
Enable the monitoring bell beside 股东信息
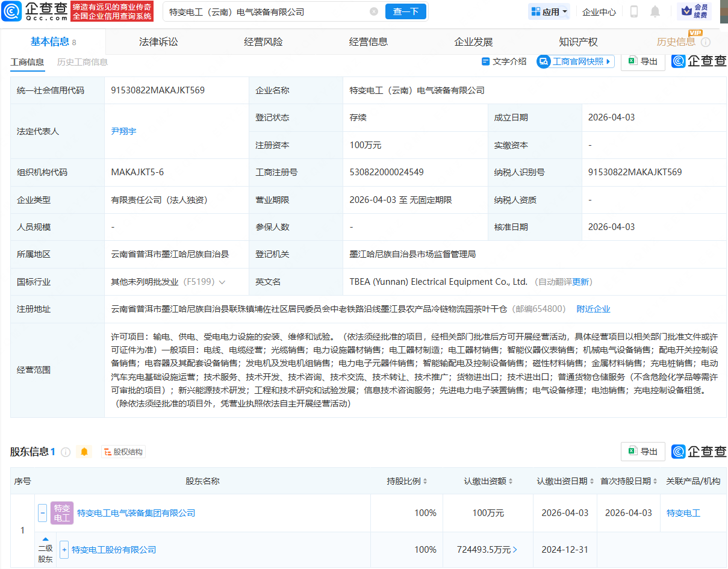coord(84,452)
